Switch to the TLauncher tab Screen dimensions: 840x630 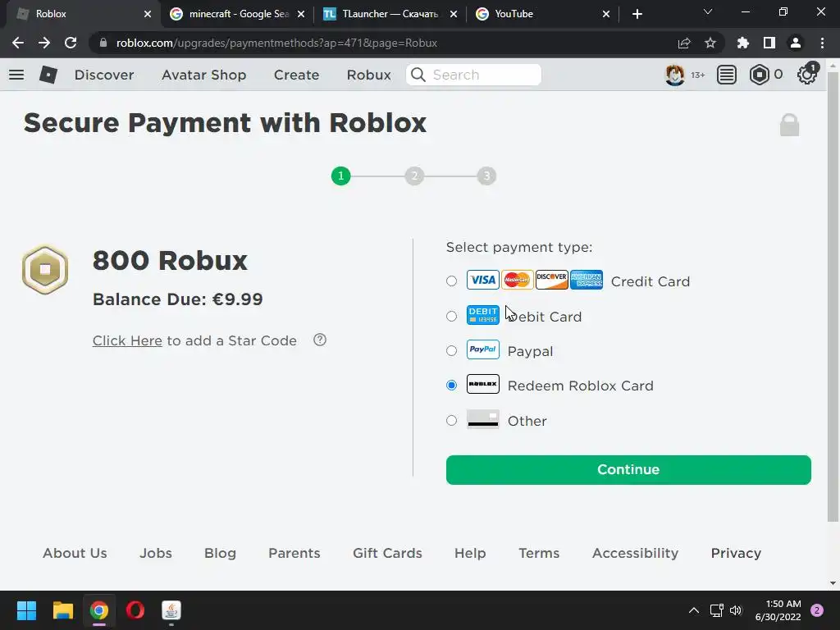390,14
